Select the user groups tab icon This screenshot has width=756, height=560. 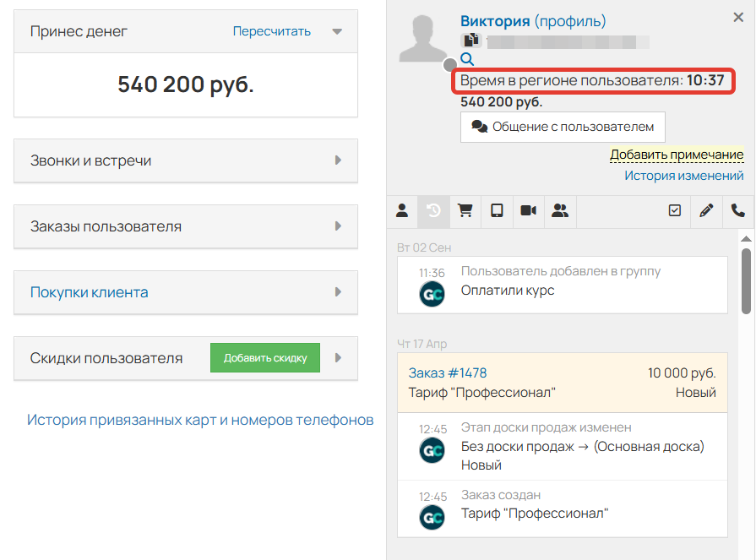[x=560, y=211]
